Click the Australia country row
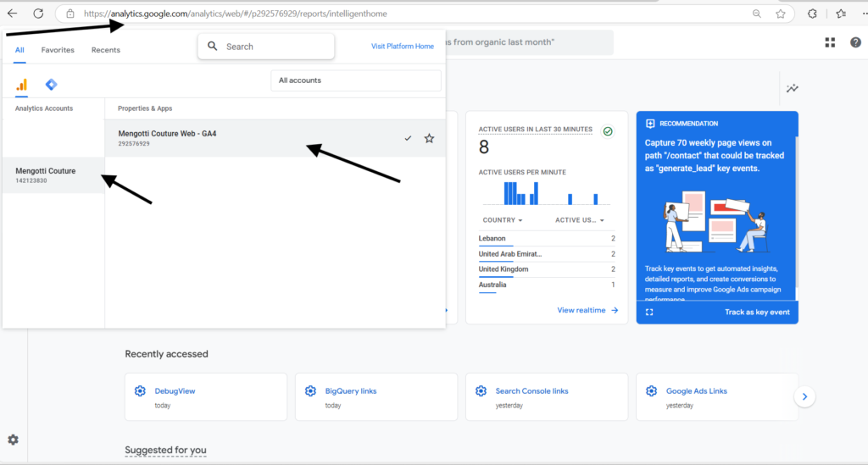 point(547,285)
